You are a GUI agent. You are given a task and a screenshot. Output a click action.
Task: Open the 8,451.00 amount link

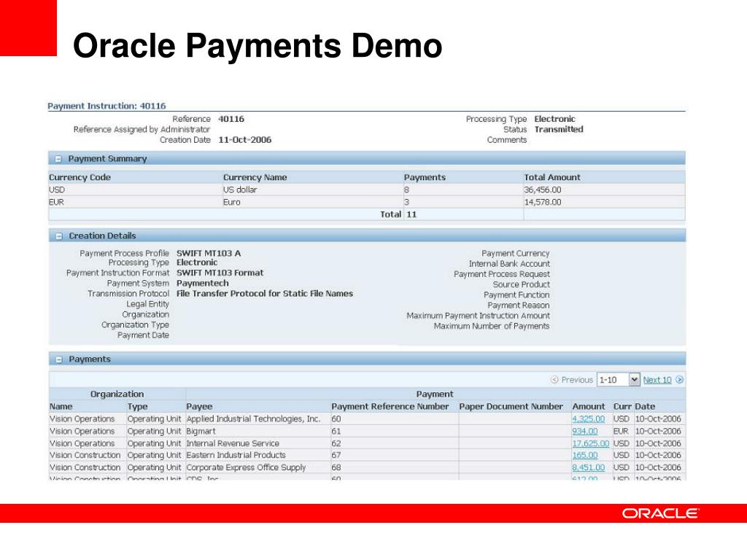click(589, 467)
